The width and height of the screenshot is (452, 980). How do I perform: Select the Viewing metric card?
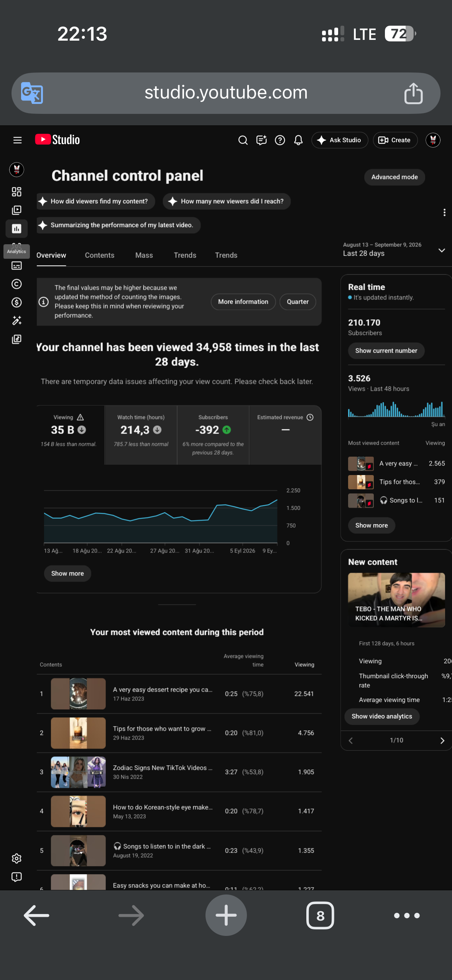(70, 435)
